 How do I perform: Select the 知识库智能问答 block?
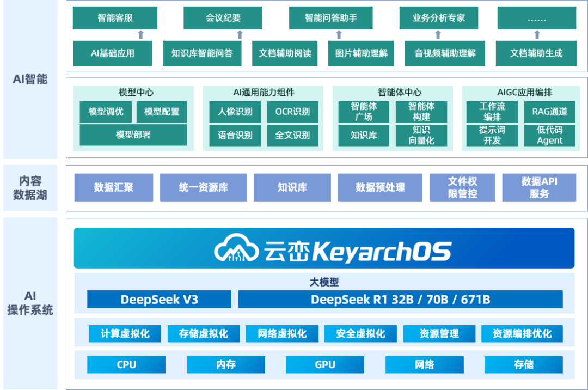(202, 53)
